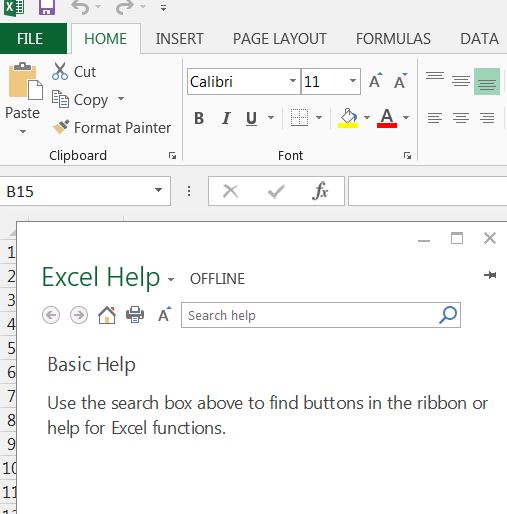Expand the Copy dropdown arrow
The height and width of the screenshot is (514, 507).
(x=121, y=99)
